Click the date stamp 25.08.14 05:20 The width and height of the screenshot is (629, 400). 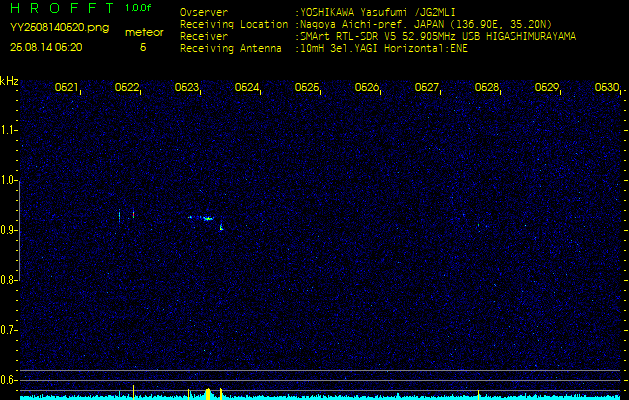pyautogui.click(x=46, y=47)
